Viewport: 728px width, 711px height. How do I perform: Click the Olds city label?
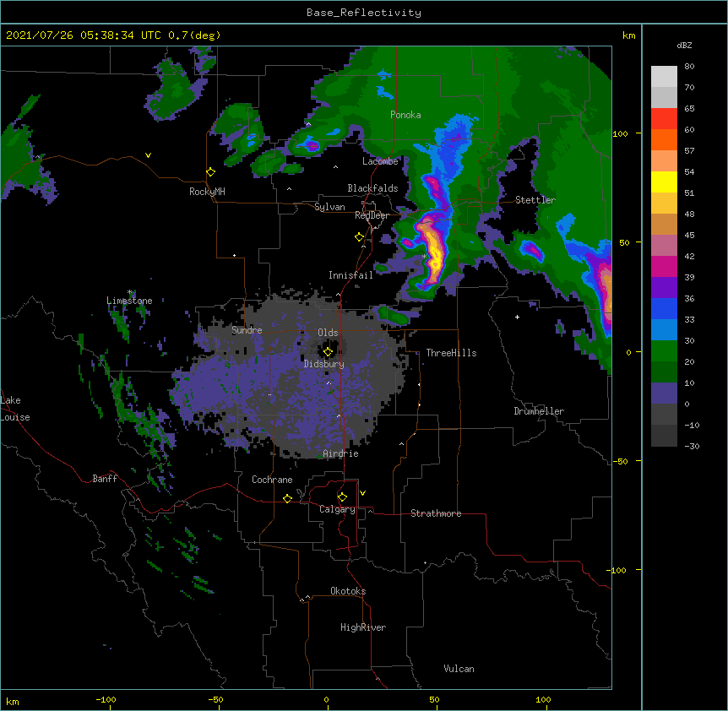tap(328, 333)
